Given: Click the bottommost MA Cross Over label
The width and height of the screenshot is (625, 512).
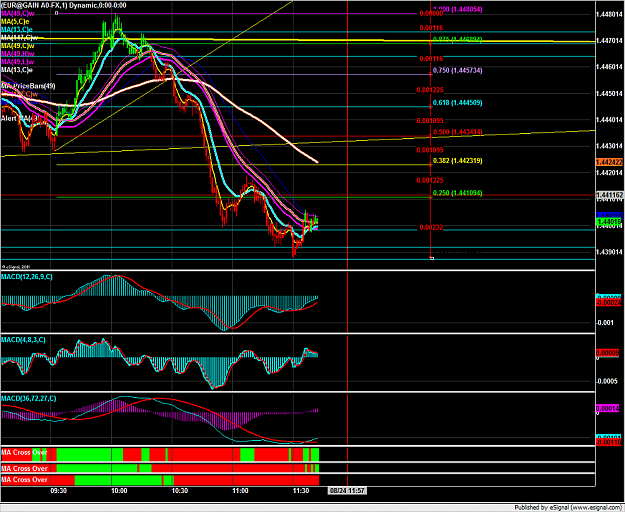Looking at the screenshot, I should (24, 479).
